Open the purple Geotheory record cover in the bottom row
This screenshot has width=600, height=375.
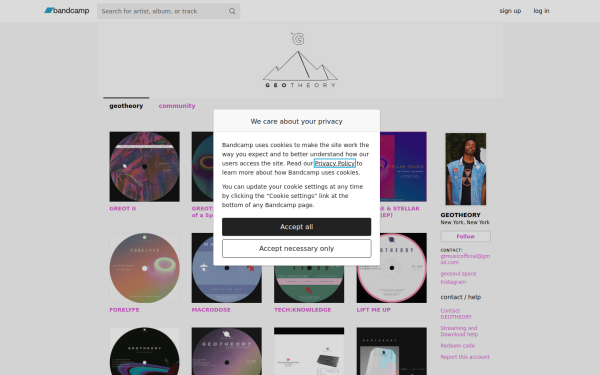coord(227,351)
